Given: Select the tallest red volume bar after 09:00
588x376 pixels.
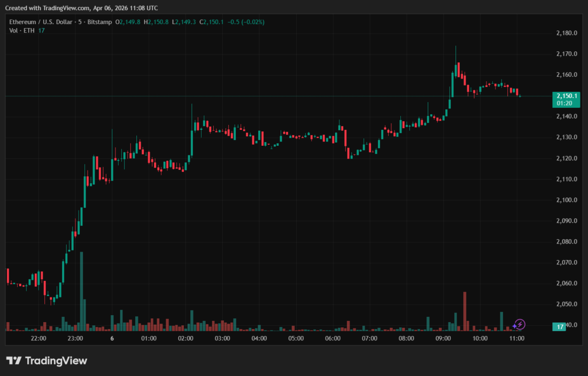Looking at the screenshot, I should [x=465, y=310].
